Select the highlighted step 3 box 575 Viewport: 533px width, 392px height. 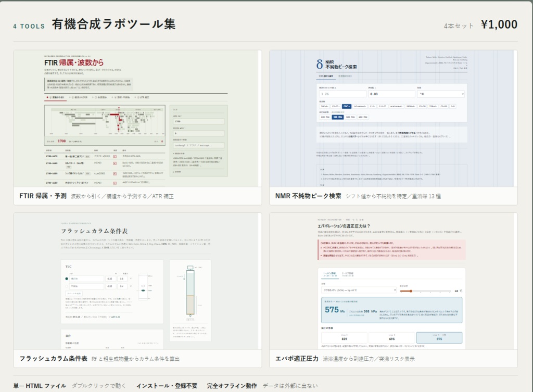pyautogui.click(x=439, y=337)
